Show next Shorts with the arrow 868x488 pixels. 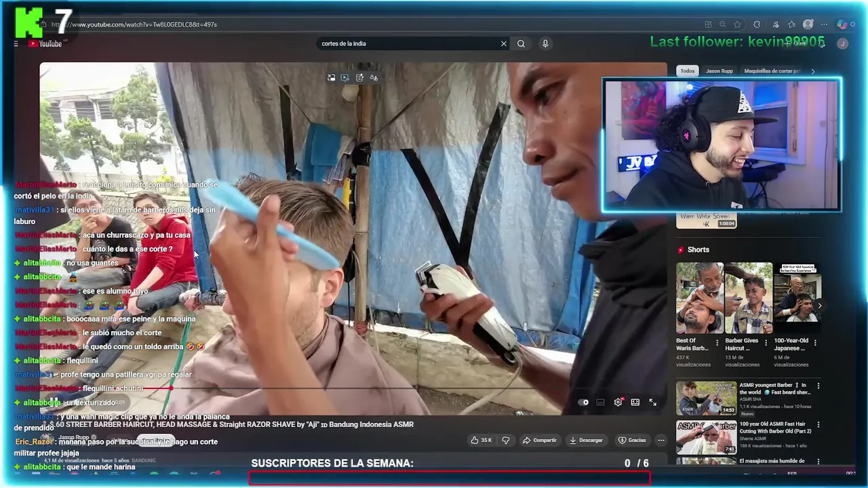819,306
